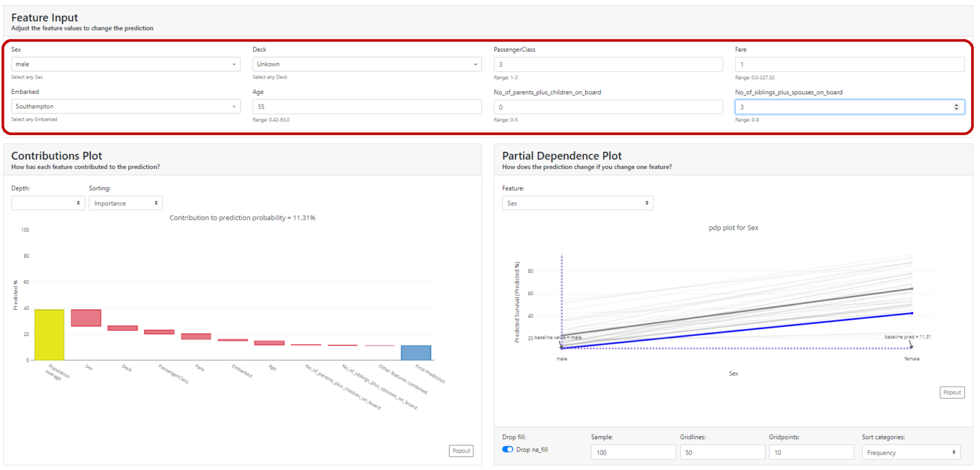Click the Sample input field
Image resolution: width=980 pixels, height=470 pixels.
pos(633,452)
